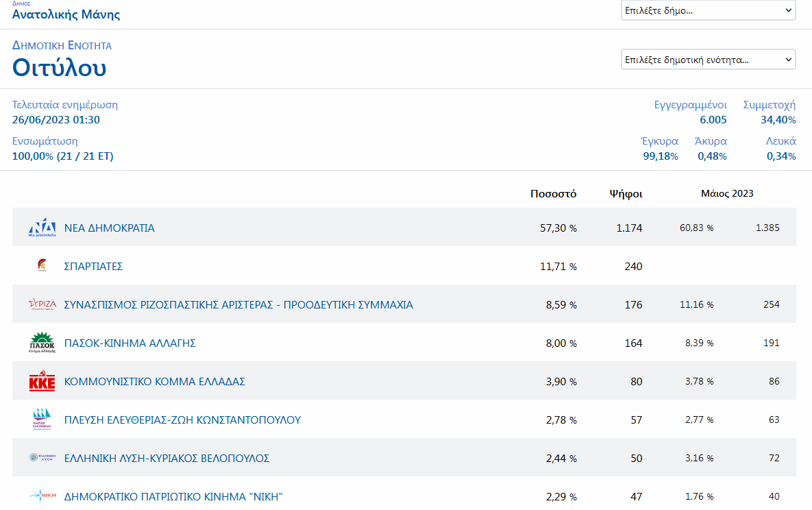Open the Ανατολικής Μάνης municipality link
This screenshot has width=812, height=510.
click(x=66, y=14)
